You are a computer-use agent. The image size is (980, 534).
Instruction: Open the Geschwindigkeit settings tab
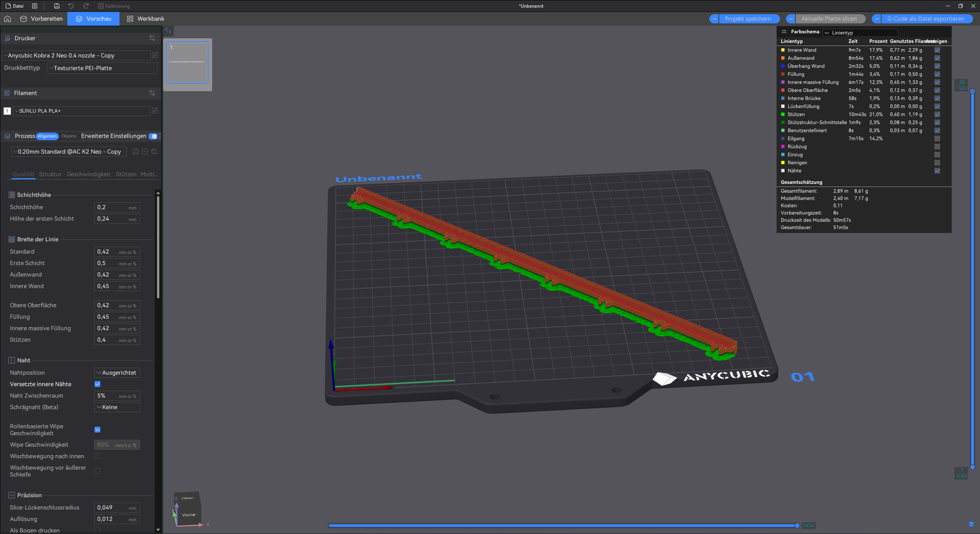88,174
